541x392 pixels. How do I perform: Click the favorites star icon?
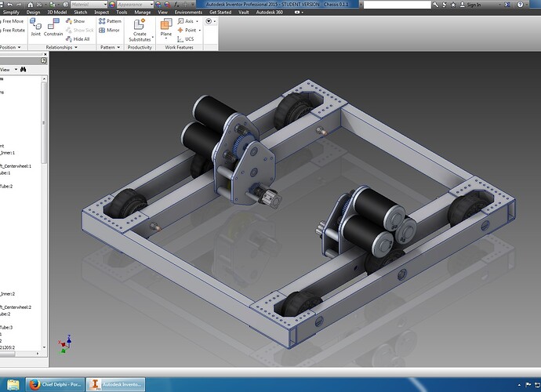453,5
